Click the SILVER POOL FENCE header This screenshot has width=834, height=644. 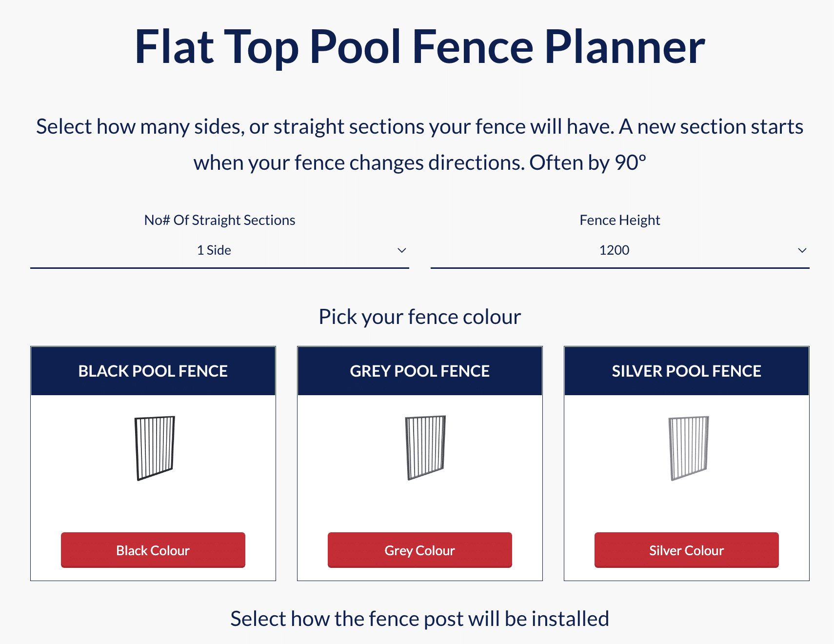[687, 371]
